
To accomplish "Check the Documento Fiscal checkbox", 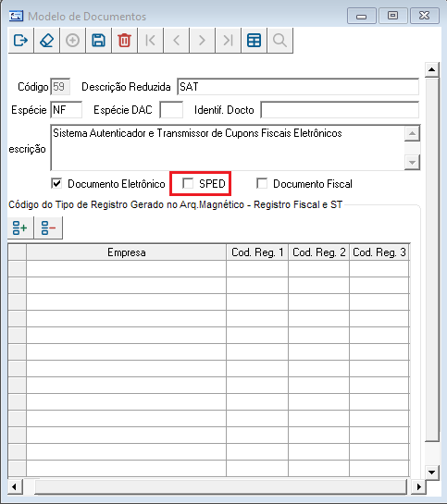I will [262, 183].
